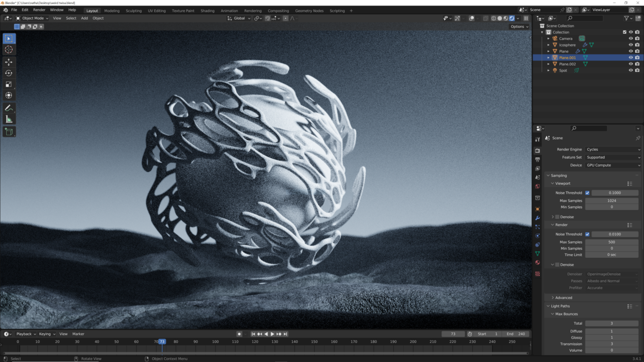Open the Render Engine dropdown
Screen dimensions: 644x362
pos(613,149)
